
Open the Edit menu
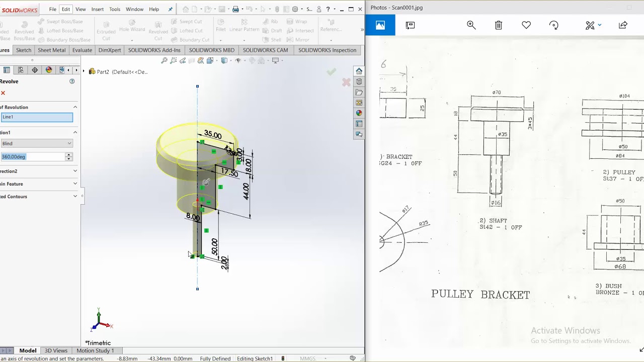[66, 9]
